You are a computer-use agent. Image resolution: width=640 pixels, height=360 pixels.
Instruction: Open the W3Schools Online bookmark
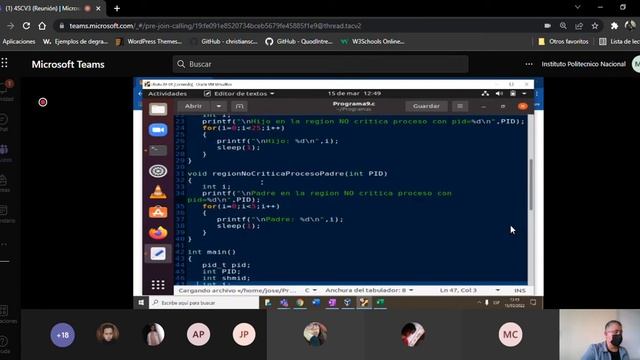[373, 42]
